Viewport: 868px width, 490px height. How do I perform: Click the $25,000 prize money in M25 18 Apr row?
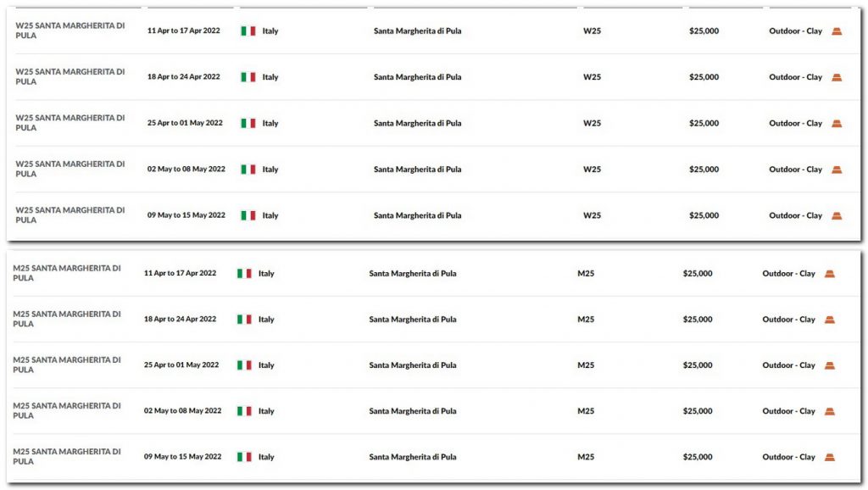[698, 320]
